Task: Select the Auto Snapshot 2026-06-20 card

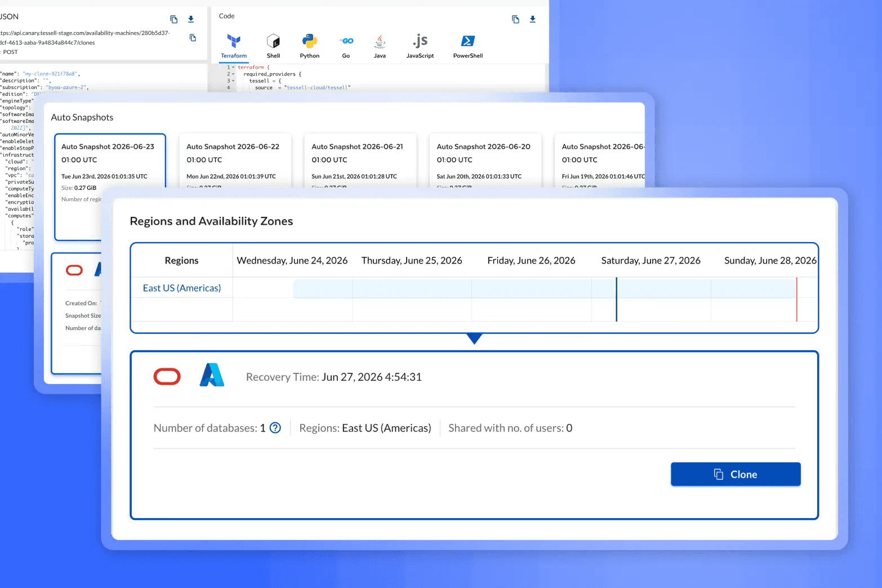Action: click(x=485, y=161)
